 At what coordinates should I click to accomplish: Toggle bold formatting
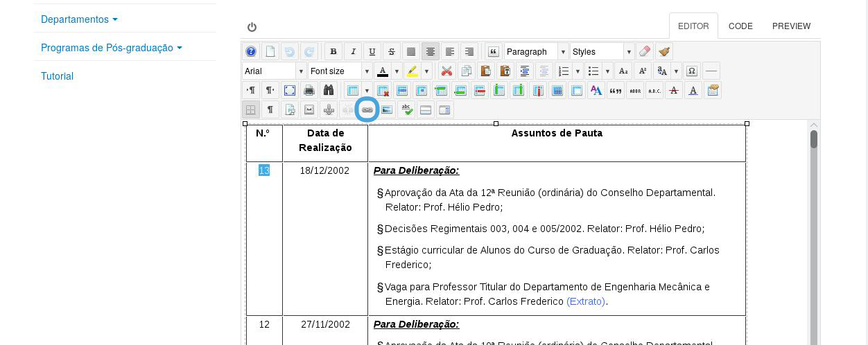[x=333, y=51]
